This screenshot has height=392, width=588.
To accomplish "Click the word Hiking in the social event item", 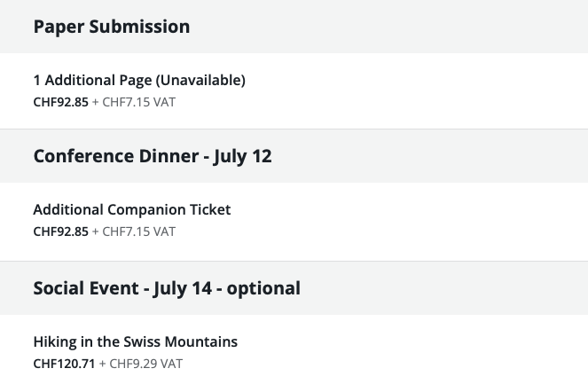I will point(53,341).
